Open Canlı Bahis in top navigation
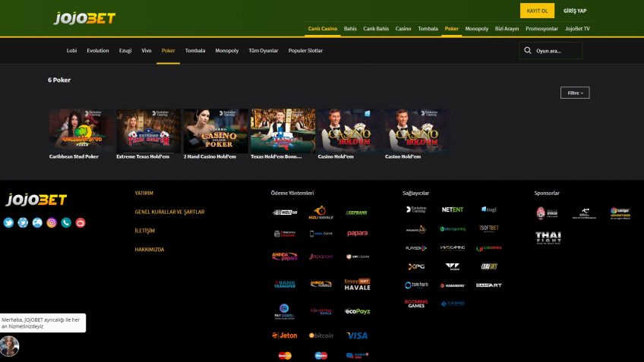Image resolution: width=644 pixels, height=362 pixels. (x=376, y=29)
